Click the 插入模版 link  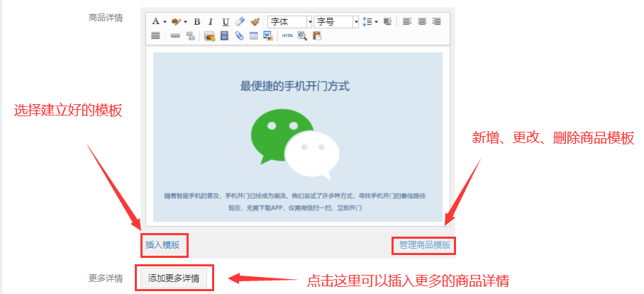click(162, 245)
